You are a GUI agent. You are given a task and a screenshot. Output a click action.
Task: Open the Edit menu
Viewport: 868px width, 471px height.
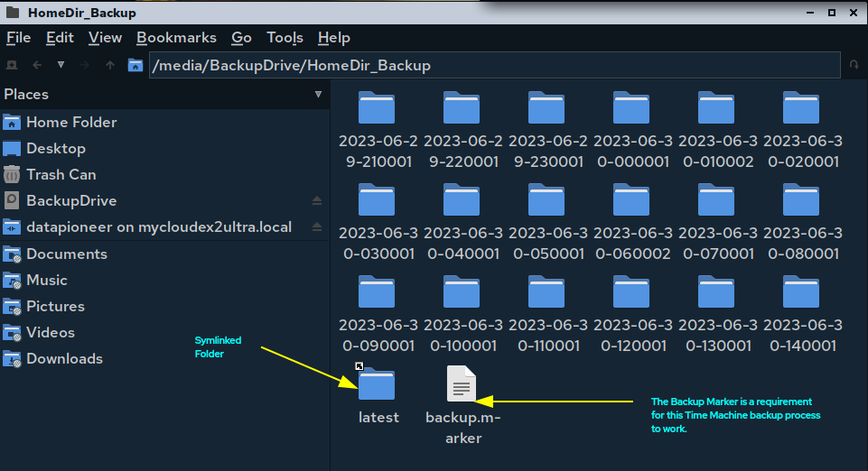(x=60, y=38)
